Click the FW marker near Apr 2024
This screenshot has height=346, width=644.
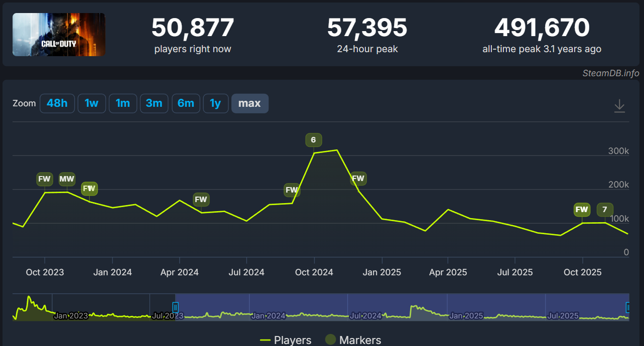point(201,200)
